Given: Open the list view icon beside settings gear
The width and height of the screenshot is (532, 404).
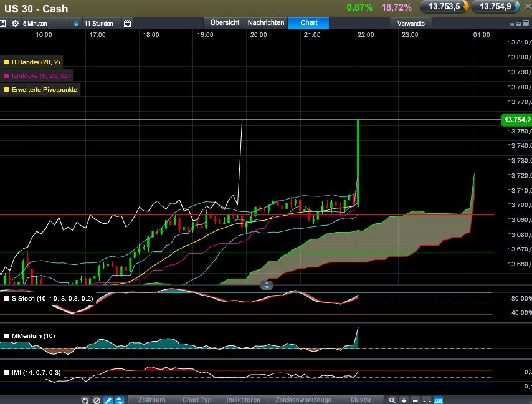Looking at the screenshot, I should tap(2, 24).
